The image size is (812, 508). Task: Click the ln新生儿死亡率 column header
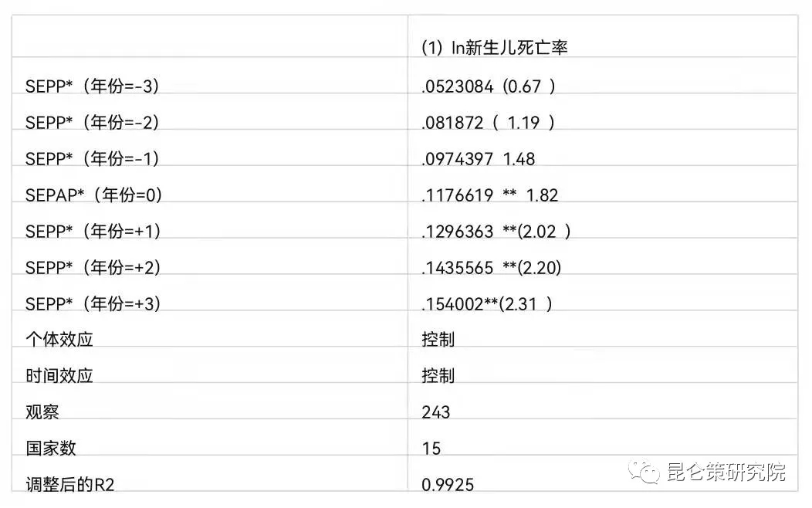tap(495, 48)
